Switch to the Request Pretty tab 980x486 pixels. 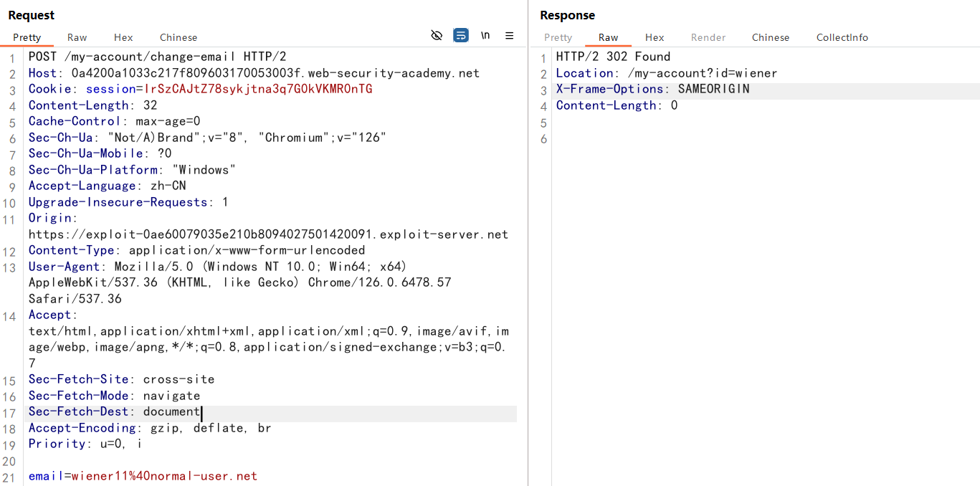click(27, 37)
